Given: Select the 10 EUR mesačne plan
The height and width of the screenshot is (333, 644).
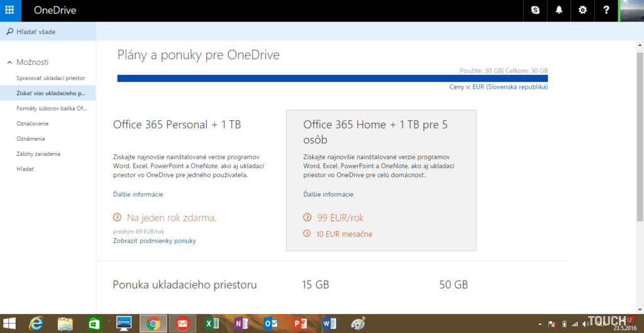Looking at the screenshot, I should (x=344, y=234).
